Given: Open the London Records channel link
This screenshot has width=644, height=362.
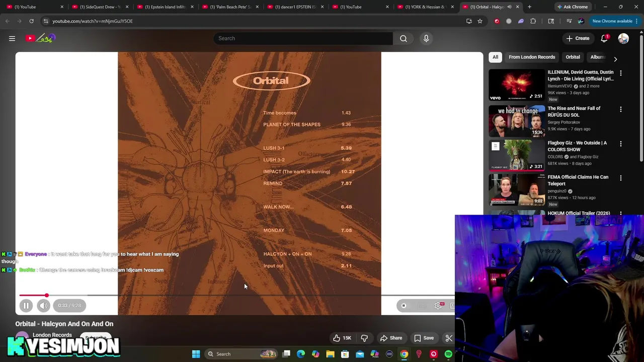Looking at the screenshot, I should (x=52, y=335).
